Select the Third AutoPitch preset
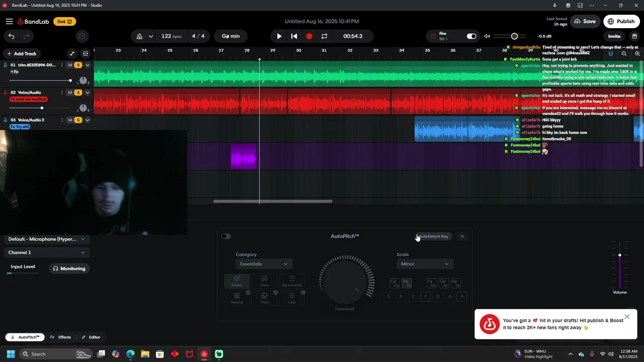The height and width of the screenshot is (362, 644). 264,298
